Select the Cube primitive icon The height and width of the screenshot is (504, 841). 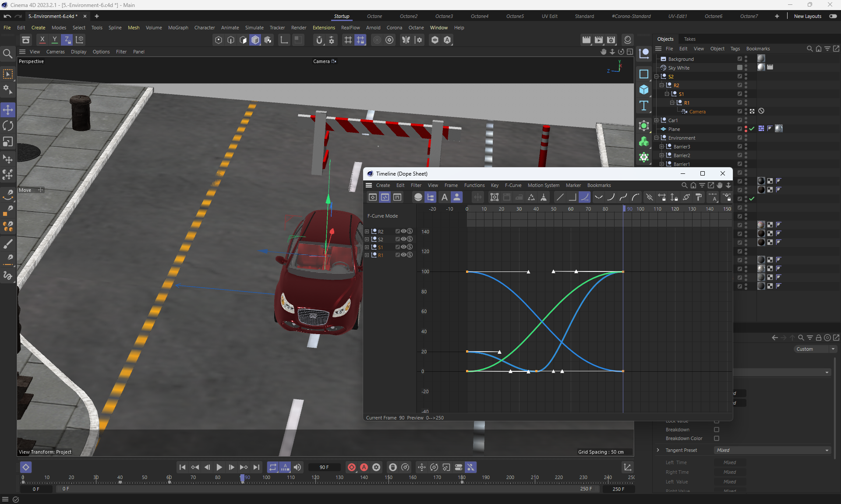(643, 90)
